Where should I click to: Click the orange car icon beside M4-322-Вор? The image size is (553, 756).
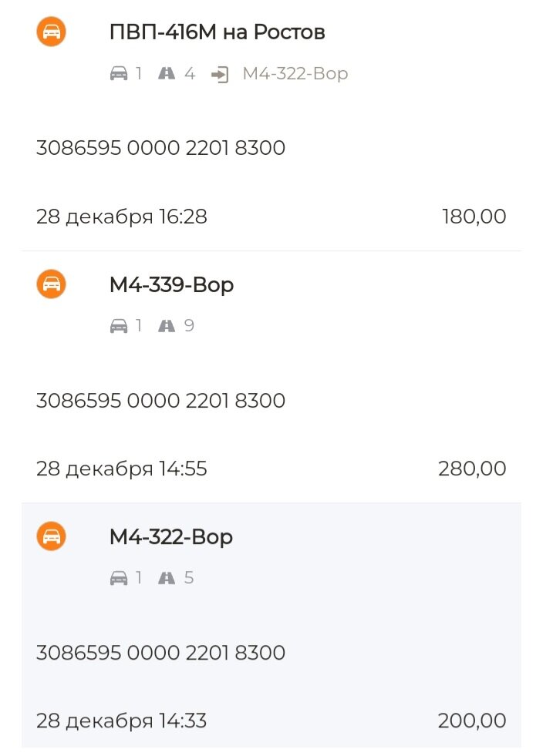pyautogui.click(x=51, y=536)
